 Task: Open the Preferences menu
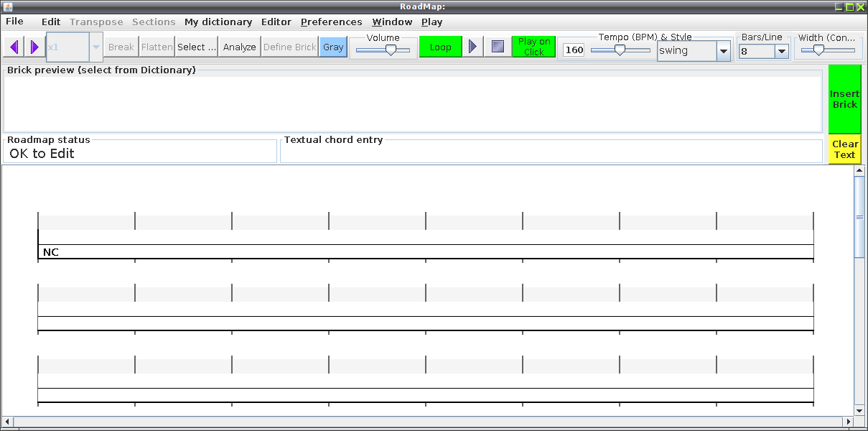[x=332, y=22]
